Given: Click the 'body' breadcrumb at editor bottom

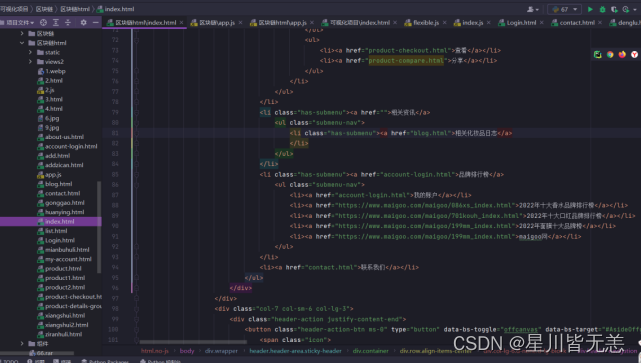Looking at the screenshot, I should [x=187, y=351].
